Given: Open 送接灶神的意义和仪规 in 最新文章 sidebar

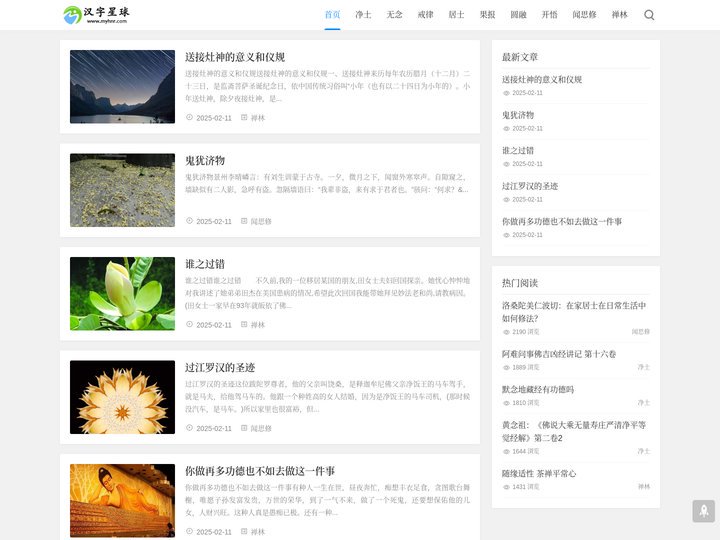Looking at the screenshot, I should pos(542,79).
